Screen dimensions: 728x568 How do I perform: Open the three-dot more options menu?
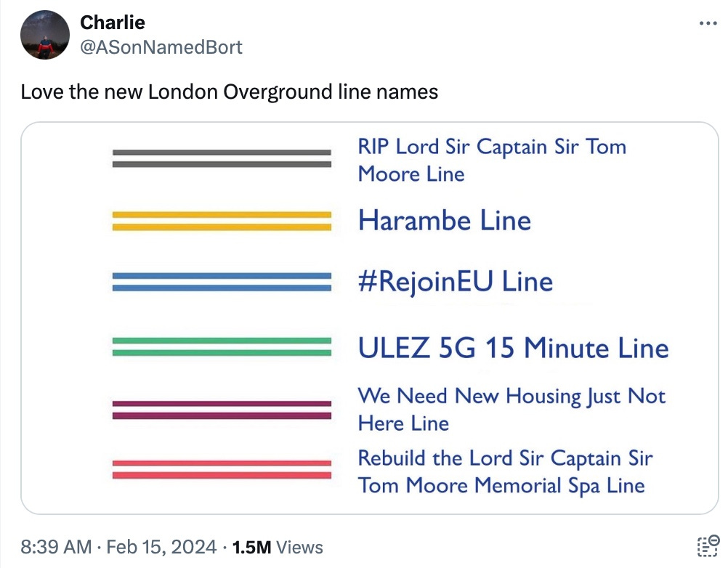pos(708,23)
